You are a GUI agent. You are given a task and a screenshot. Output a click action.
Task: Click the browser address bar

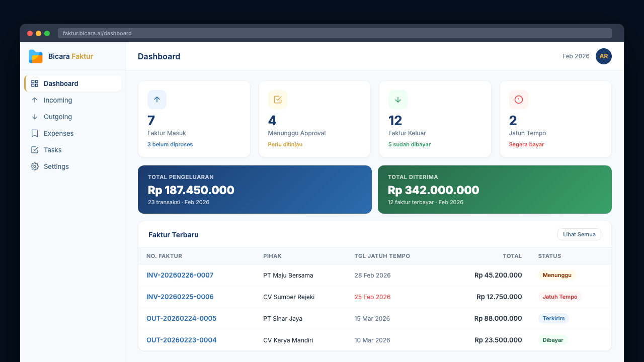click(x=201, y=33)
